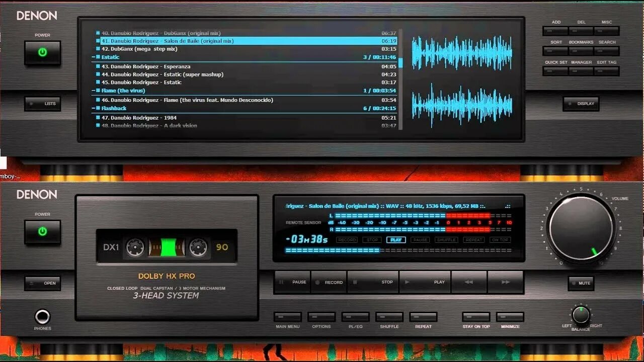
Task: Open the cassette door with OPEN
Action: click(x=43, y=283)
